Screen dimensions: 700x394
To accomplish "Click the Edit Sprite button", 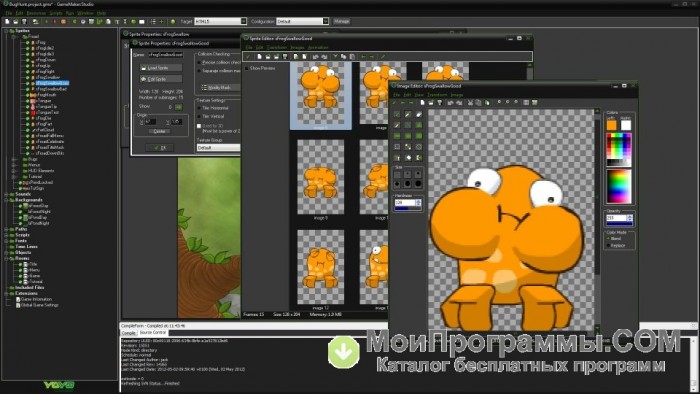I will point(161,79).
